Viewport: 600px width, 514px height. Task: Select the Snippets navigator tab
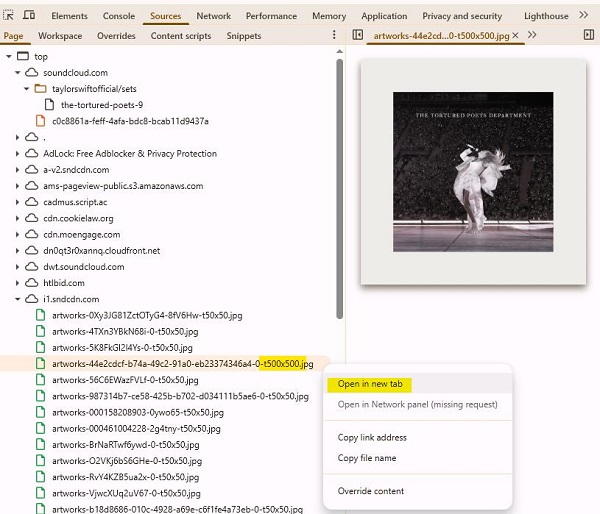pos(244,36)
